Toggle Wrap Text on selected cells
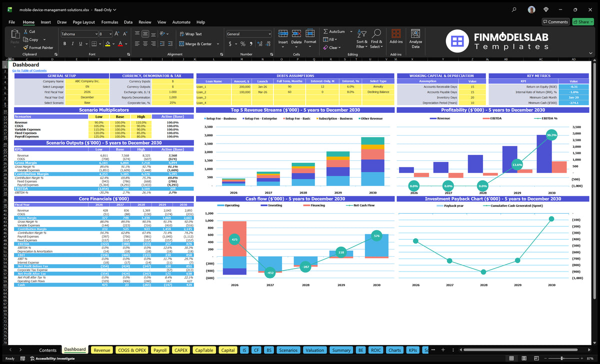This screenshot has width=600, height=364. point(190,34)
